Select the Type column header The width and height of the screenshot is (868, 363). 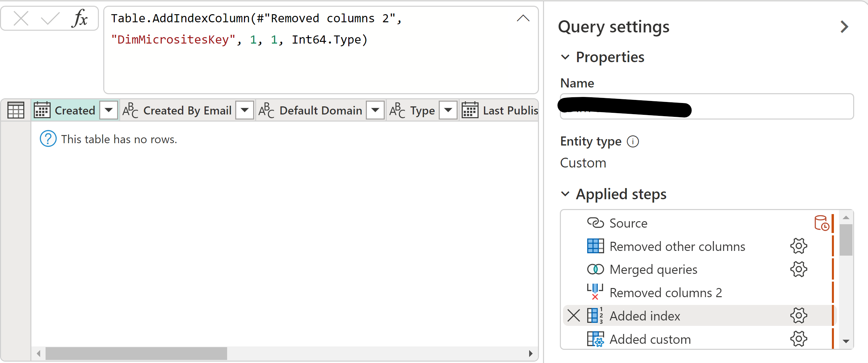[423, 110]
